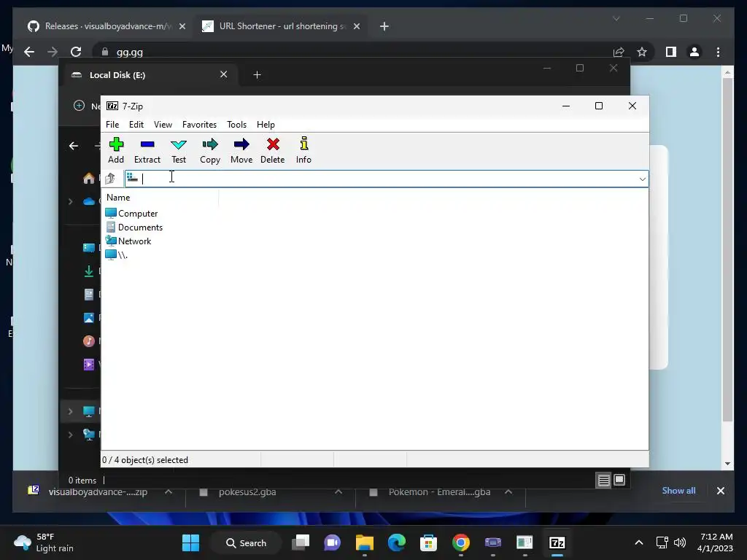
Task: Open the Edit menu in 7-Zip
Action: coord(136,125)
